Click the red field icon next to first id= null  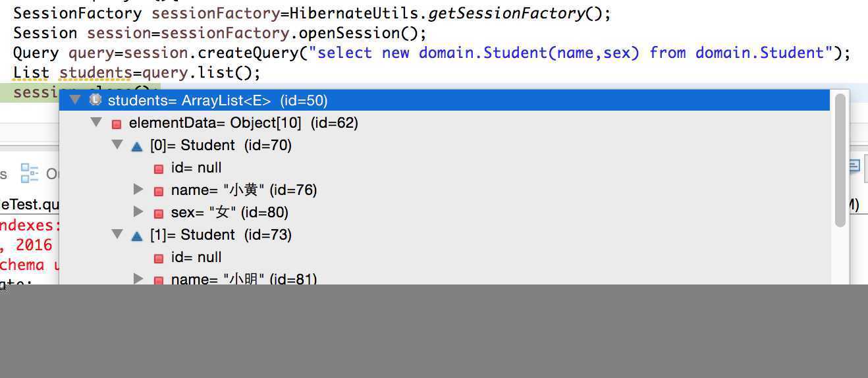[x=158, y=169]
